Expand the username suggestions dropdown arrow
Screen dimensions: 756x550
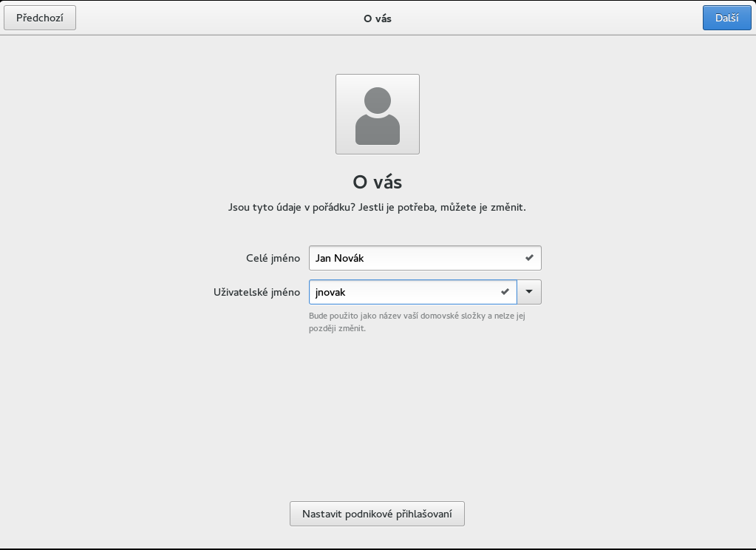click(x=528, y=292)
